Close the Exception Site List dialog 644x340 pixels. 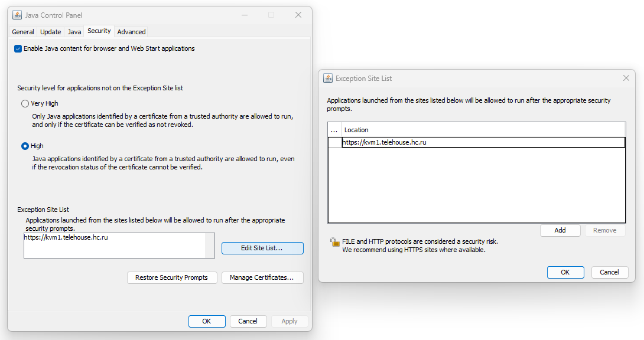tap(626, 78)
